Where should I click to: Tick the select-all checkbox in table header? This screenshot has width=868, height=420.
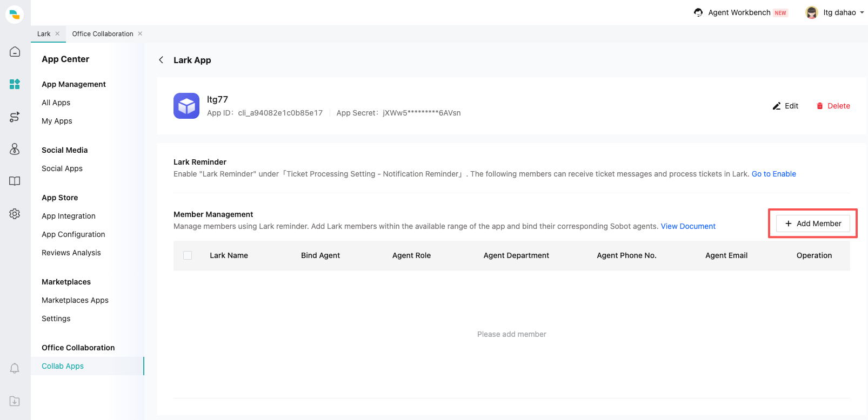click(188, 255)
